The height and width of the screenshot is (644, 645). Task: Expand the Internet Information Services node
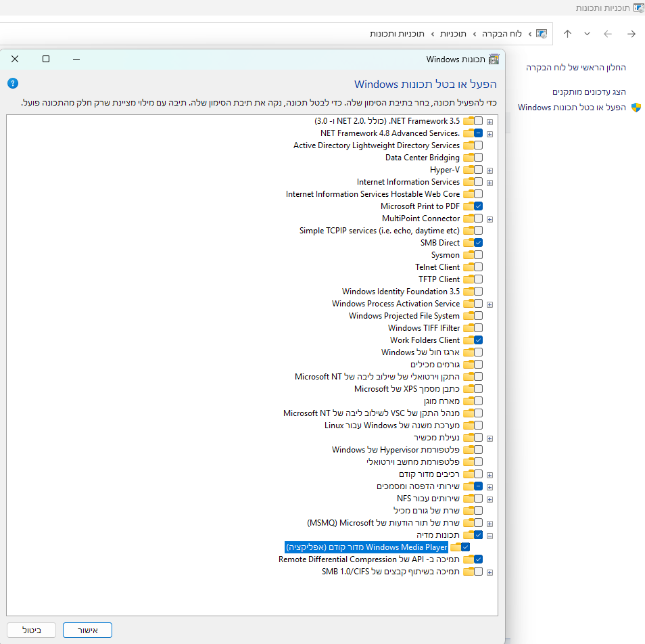click(489, 183)
